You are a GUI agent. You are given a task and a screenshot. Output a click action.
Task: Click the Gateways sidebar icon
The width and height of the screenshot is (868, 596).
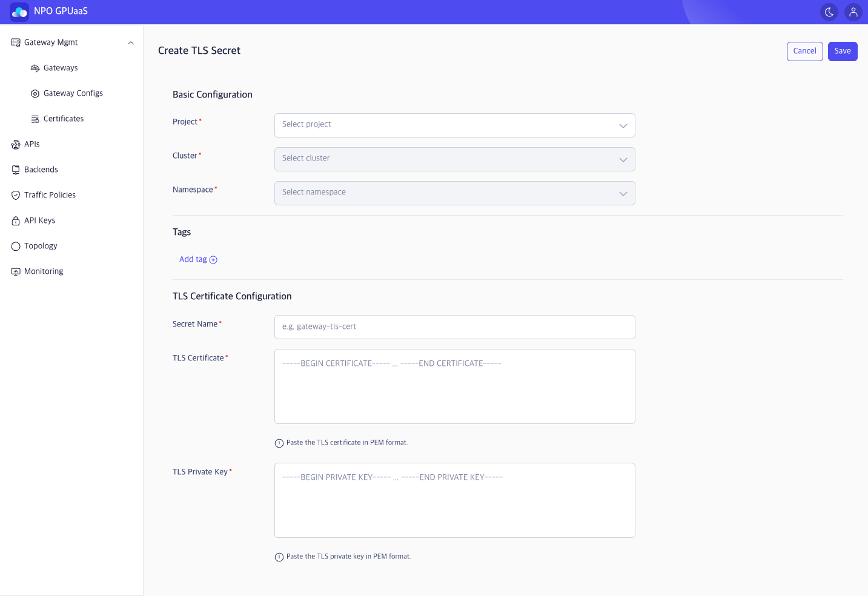point(35,68)
